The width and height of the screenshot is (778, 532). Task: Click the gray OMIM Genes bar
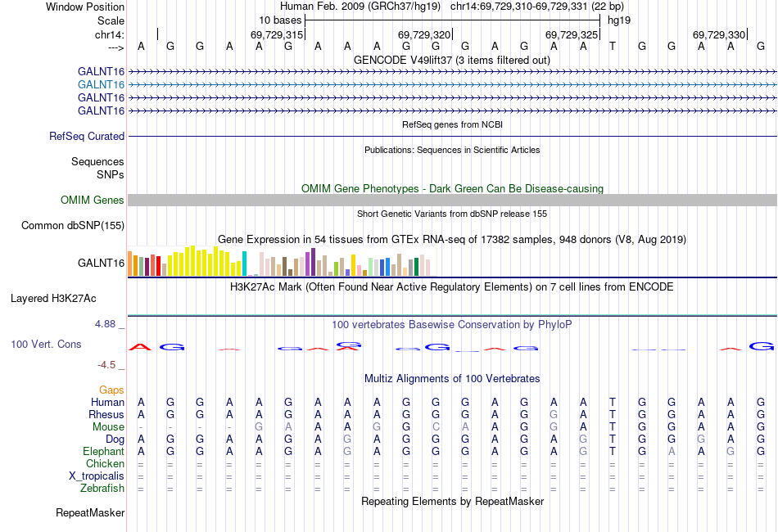(452, 200)
